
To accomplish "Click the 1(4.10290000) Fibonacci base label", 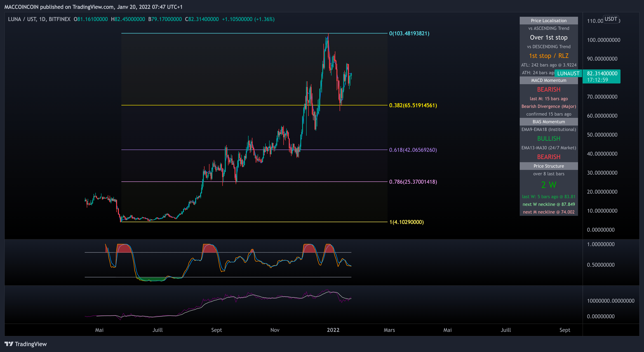I will [406, 222].
